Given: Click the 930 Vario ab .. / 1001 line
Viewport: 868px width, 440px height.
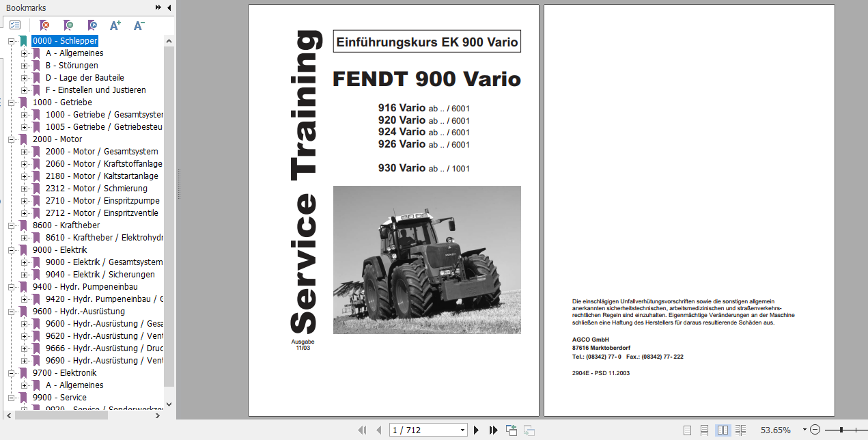Looking at the screenshot, I should (424, 168).
